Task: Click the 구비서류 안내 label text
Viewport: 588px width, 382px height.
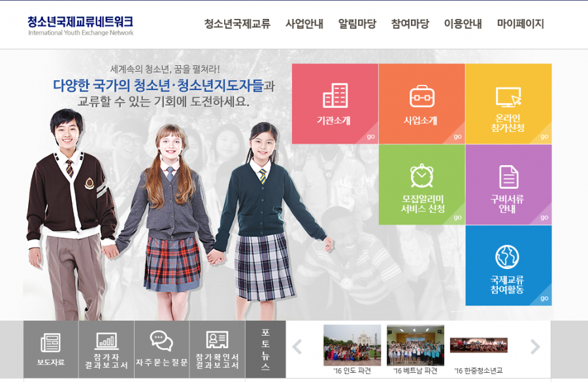Action: point(507,204)
